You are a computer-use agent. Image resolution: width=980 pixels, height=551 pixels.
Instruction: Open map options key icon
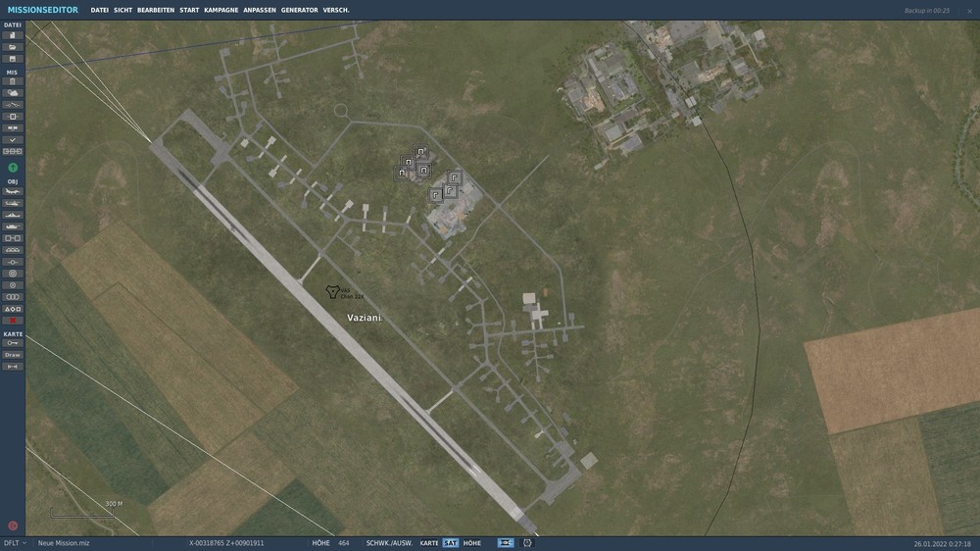click(x=13, y=343)
